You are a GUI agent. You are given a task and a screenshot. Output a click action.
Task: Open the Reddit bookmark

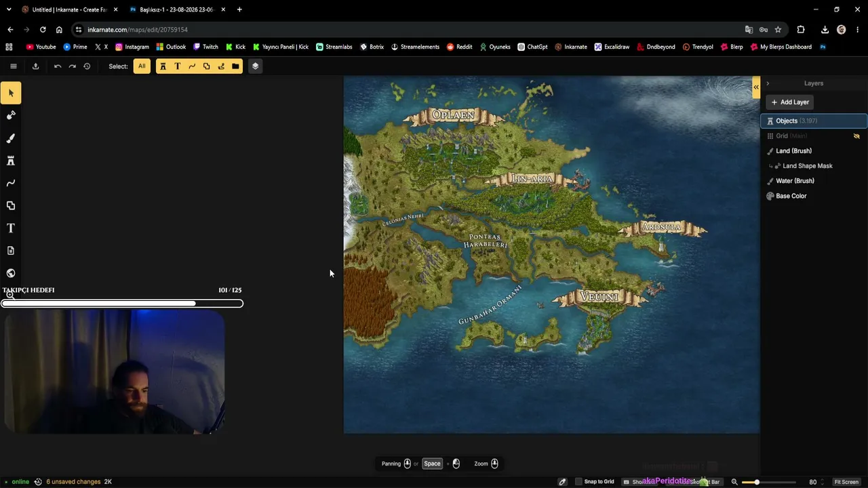459,47
